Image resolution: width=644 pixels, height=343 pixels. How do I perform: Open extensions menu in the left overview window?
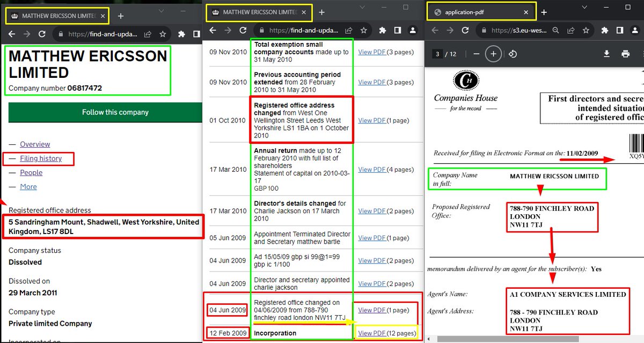click(181, 34)
